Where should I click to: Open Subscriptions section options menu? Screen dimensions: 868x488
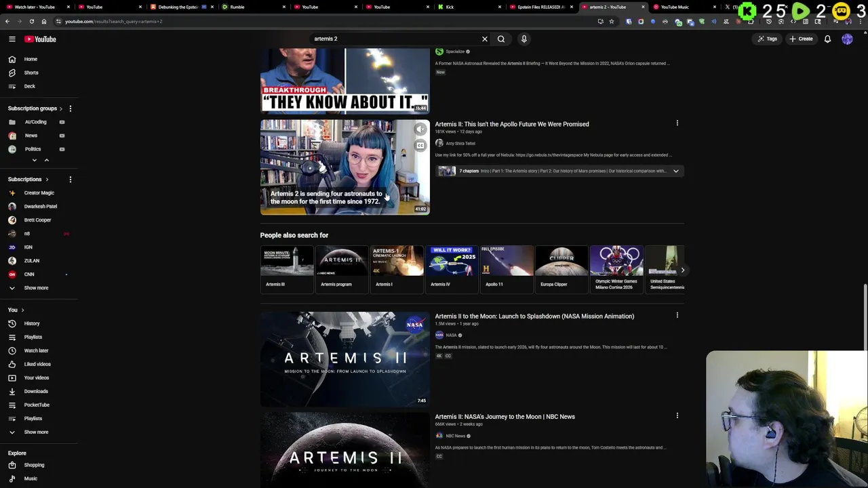[70, 180]
